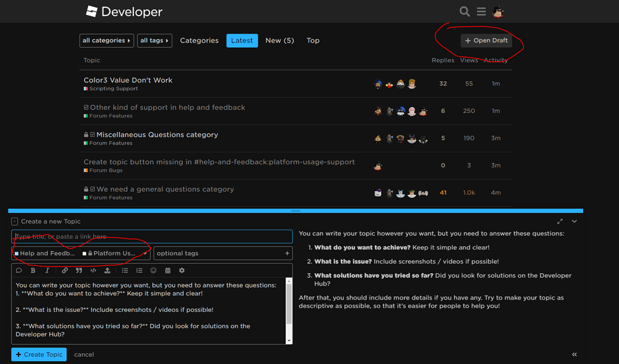Click the preformatted code icon
The image size is (619, 364).
click(93, 270)
